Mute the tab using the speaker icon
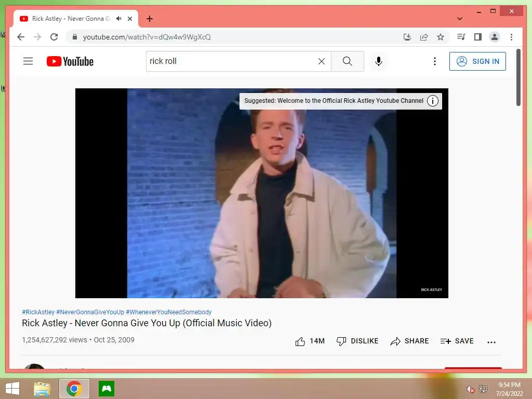 pos(118,19)
